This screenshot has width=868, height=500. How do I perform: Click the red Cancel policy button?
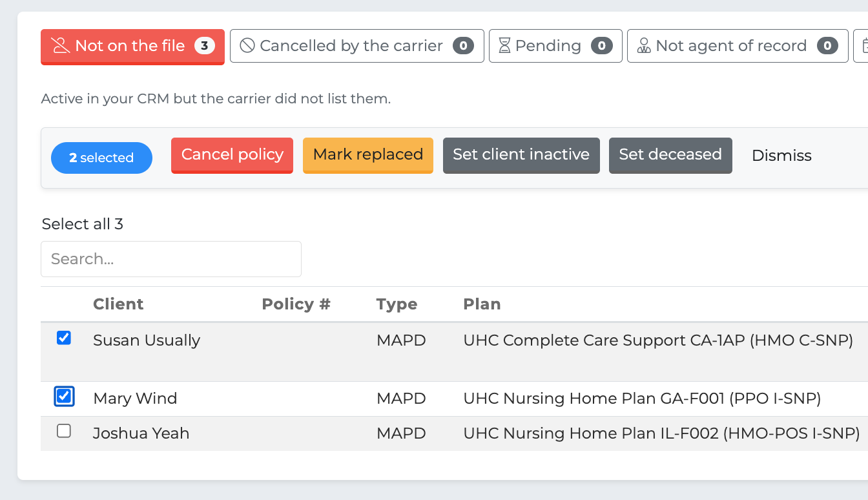point(232,156)
